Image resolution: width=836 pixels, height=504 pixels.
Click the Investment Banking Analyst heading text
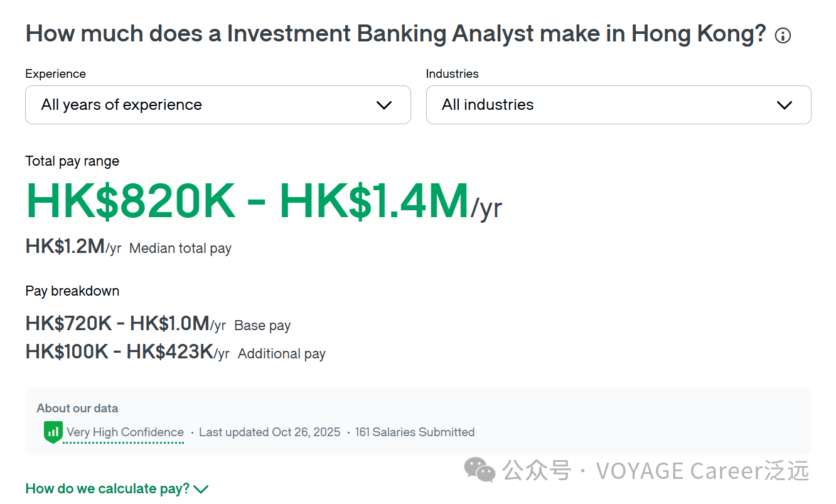click(395, 34)
